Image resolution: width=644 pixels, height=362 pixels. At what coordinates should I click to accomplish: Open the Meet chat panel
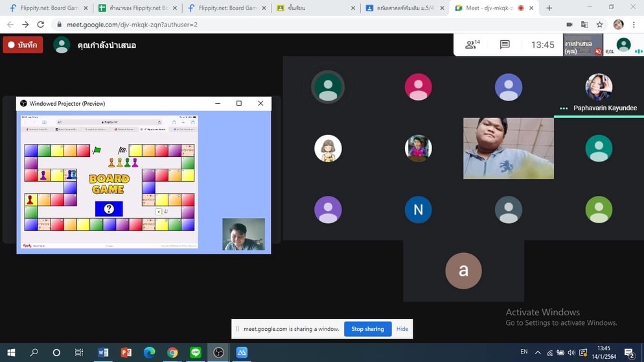coord(505,45)
